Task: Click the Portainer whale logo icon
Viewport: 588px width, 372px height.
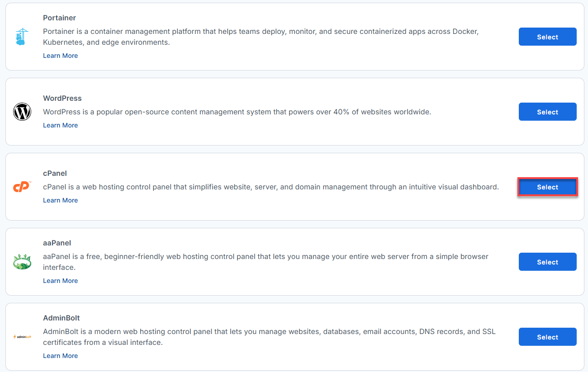Action: click(x=22, y=37)
